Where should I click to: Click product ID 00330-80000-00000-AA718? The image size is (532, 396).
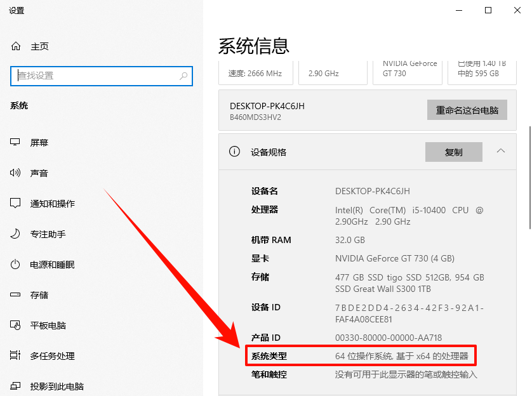pos(389,338)
